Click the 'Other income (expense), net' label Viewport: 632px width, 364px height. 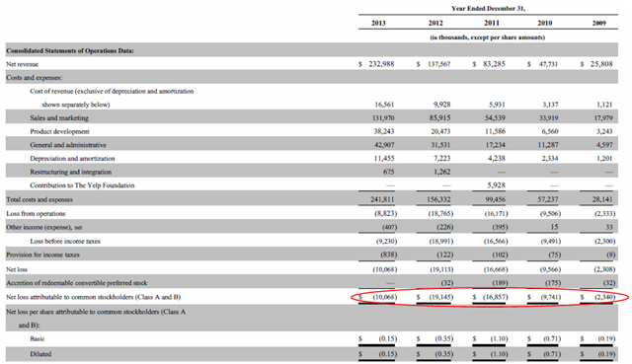coord(43,228)
